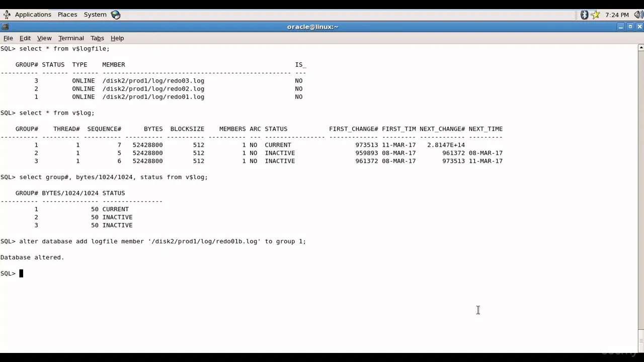This screenshot has width=644, height=362.
Task: Click the 'alter database add logfile member' command
Action: coord(163,241)
